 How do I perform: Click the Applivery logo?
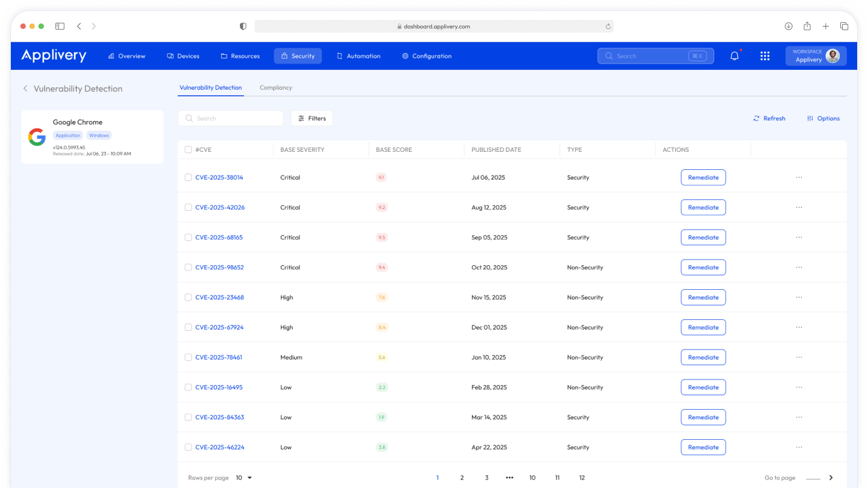[53, 55]
